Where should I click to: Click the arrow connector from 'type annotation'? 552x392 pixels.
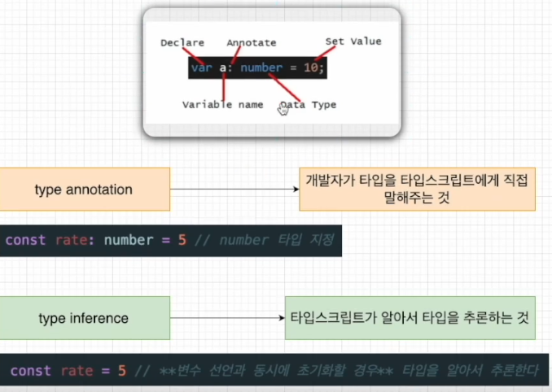(234, 189)
